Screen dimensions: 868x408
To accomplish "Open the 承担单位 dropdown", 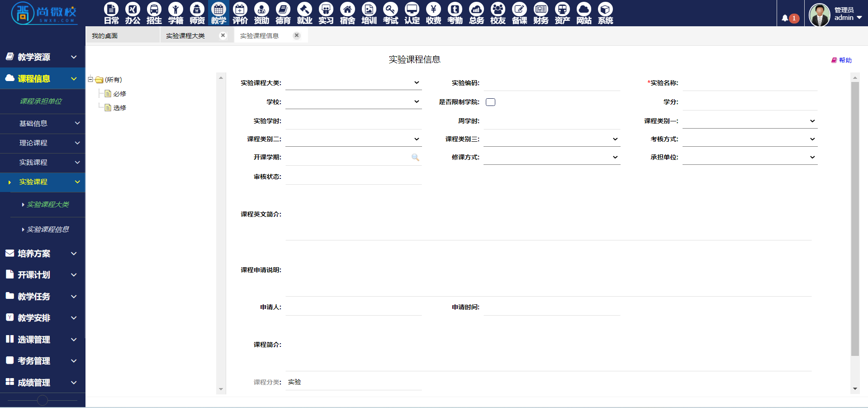I will (750, 157).
